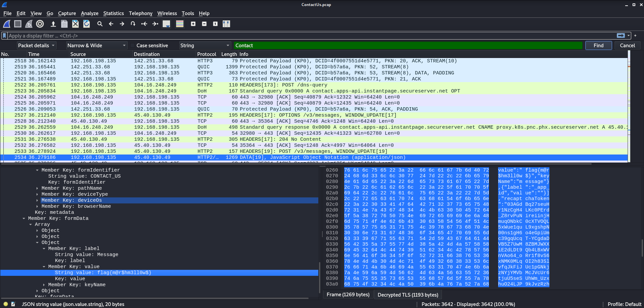Fit columns to their content
Image resolution: width=644 pixels, height=308 pixels.
226,24
